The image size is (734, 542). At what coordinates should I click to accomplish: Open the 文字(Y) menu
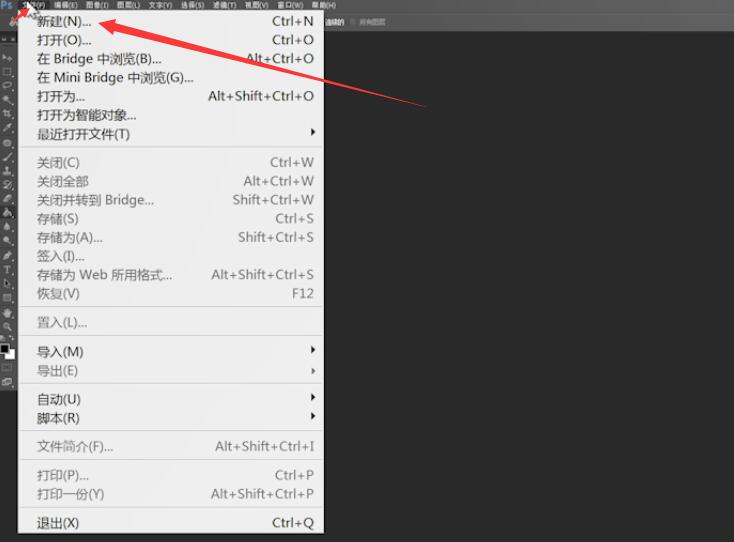(x=161, y=5)
